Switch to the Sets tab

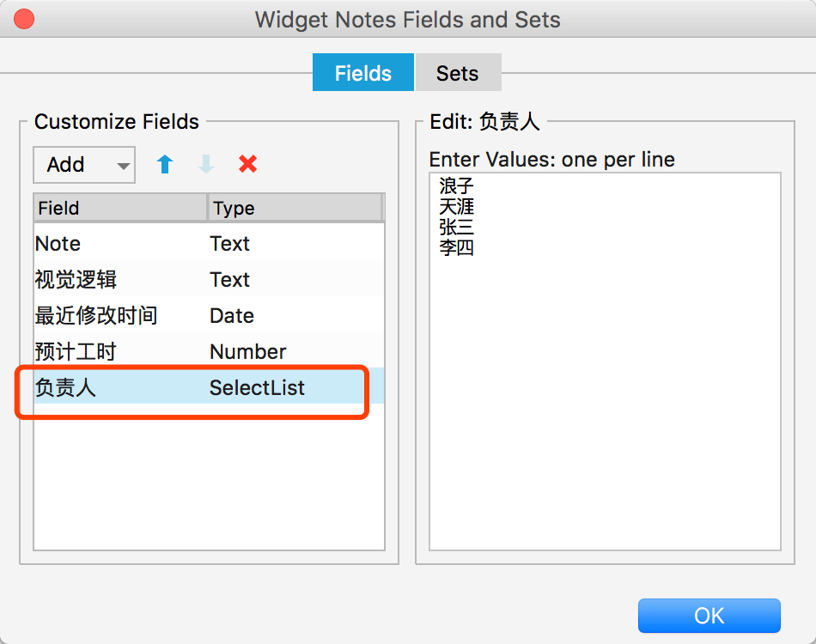point(458,72)
